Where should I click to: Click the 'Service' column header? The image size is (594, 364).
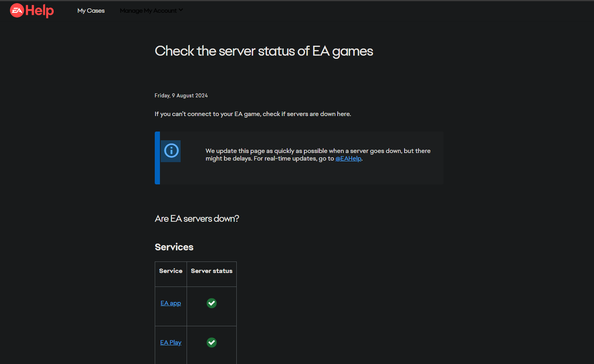tap(171, 271)
